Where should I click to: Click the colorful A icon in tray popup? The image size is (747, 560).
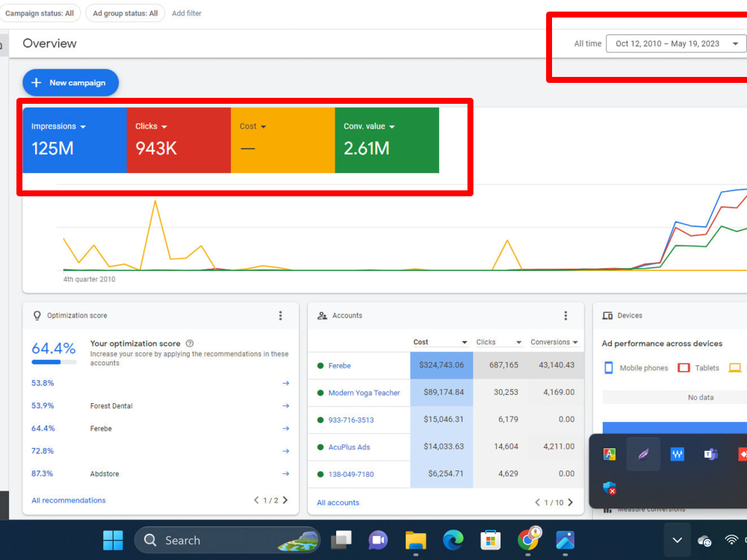coord(610,454)
